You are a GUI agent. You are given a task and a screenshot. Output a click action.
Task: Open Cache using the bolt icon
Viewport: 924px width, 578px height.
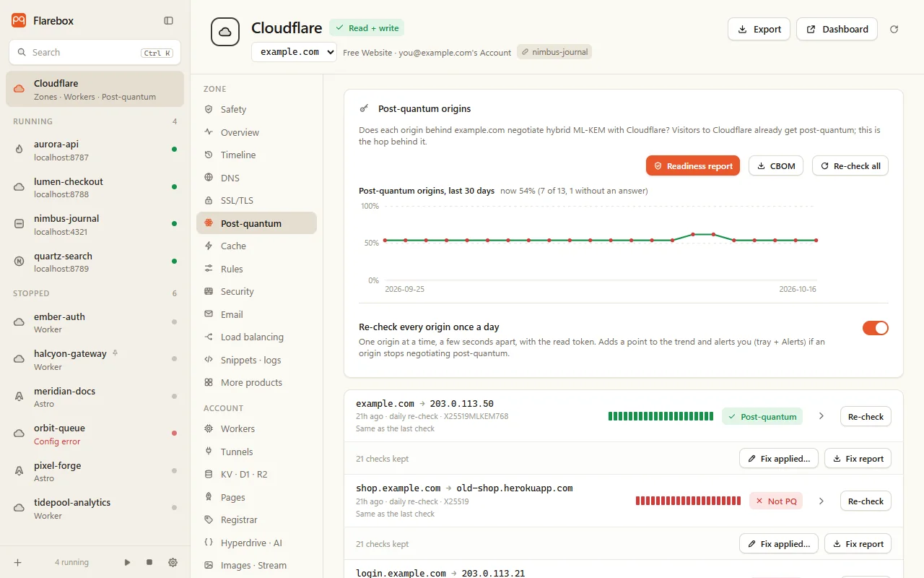(x=209, y=246)
